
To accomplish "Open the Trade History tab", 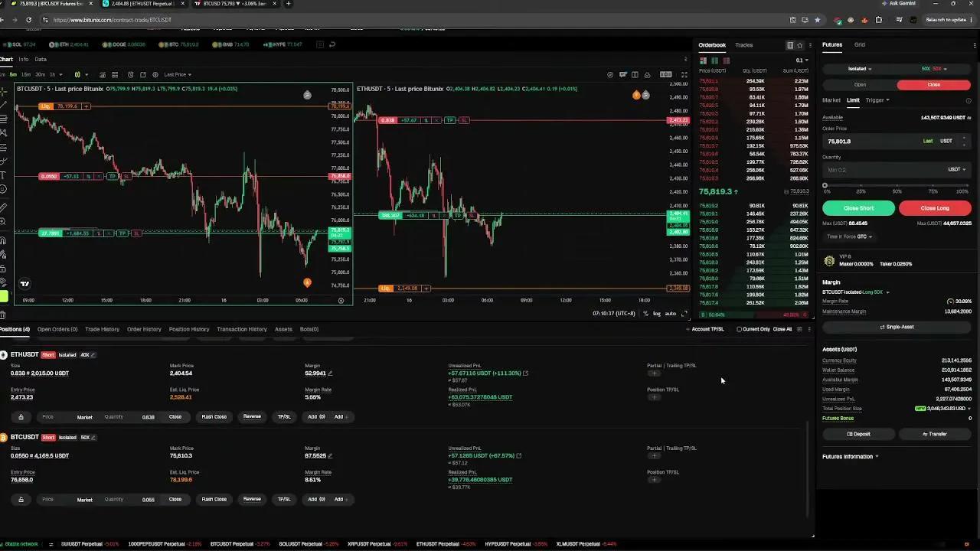I will (102, 330).
